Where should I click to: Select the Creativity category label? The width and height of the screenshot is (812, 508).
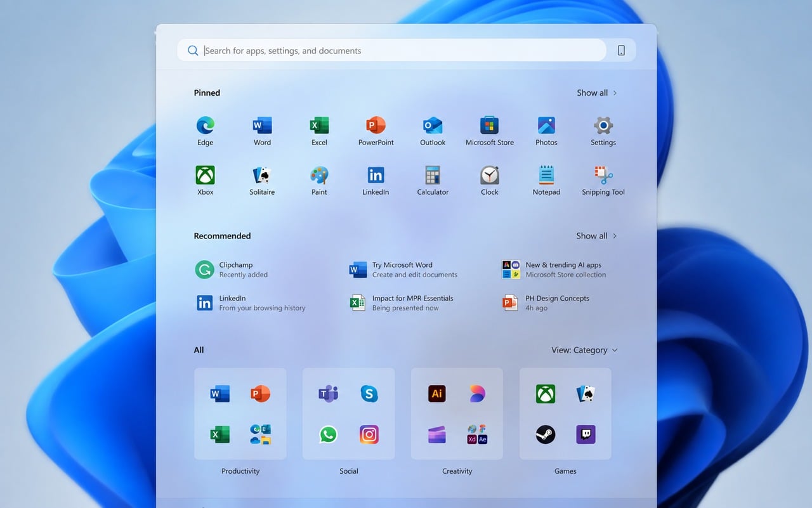click(x=457, y=471)
